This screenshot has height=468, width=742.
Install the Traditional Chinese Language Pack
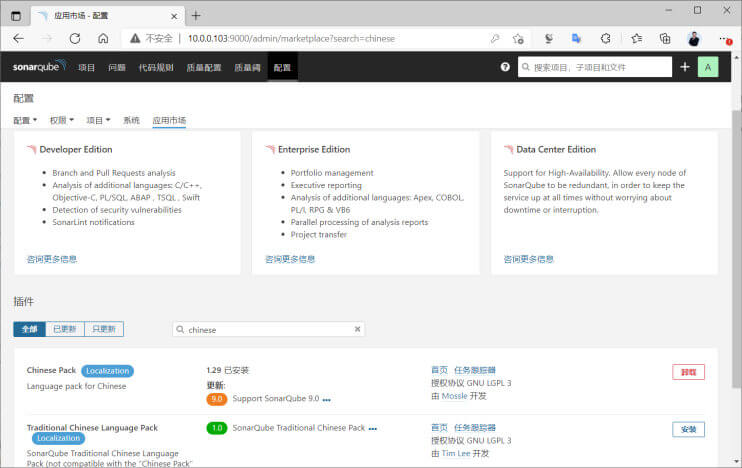pyautogui.click(x=688, y=429)
